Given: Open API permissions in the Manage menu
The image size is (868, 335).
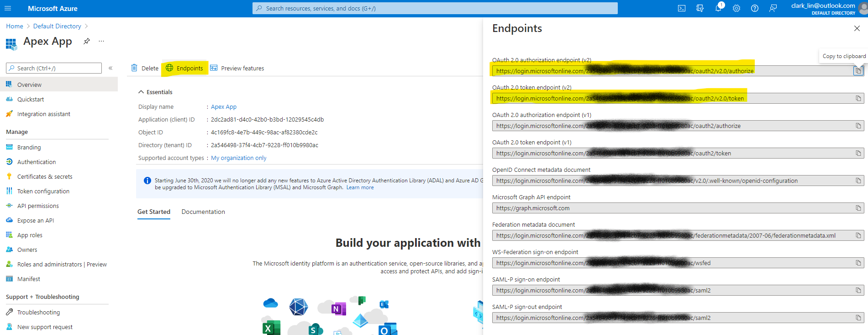Looking at the screenshot, I should [38, 206].
